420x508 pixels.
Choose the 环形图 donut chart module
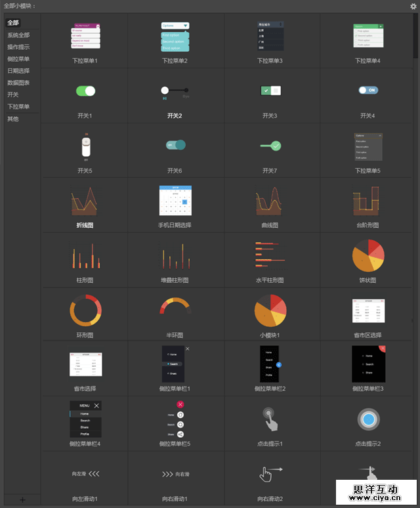pyautogui.click(x=85, y=310)
